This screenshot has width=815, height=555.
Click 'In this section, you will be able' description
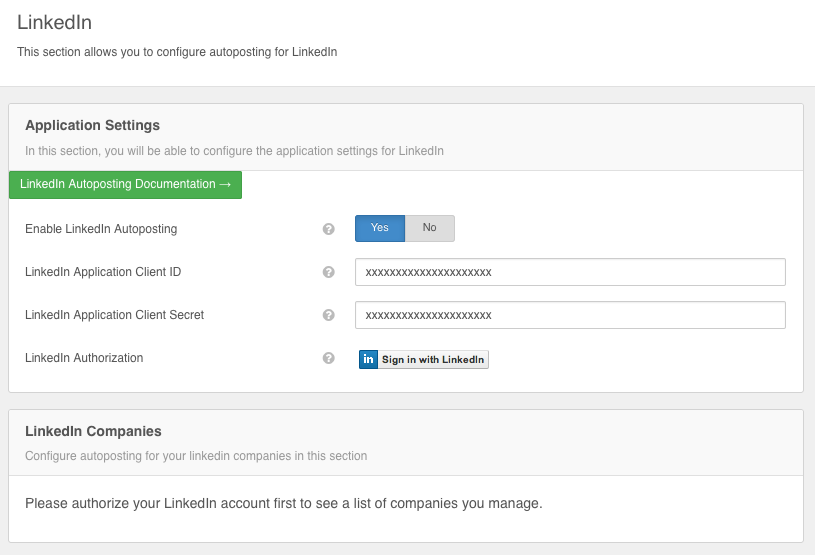point(234,151)
